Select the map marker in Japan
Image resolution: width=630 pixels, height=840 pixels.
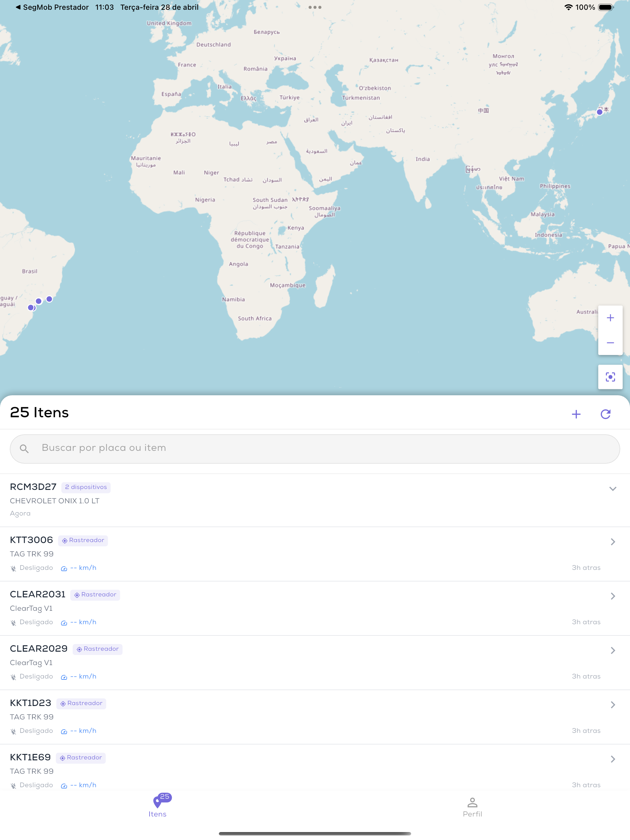click(599, 112)
